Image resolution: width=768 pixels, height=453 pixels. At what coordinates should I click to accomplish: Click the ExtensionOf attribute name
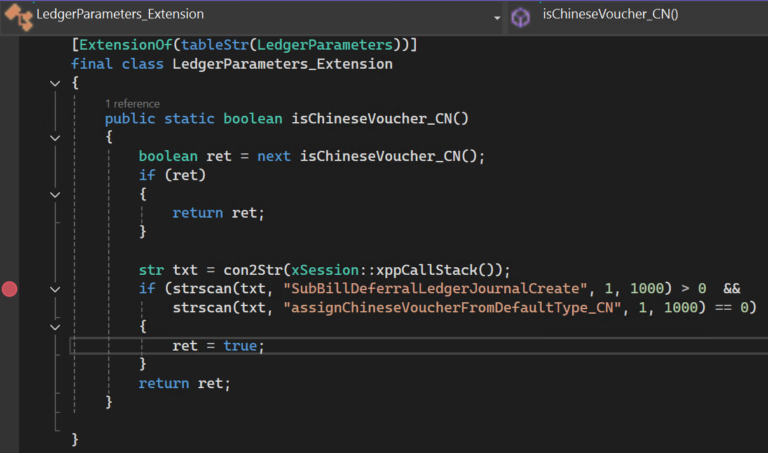[119, 45]
